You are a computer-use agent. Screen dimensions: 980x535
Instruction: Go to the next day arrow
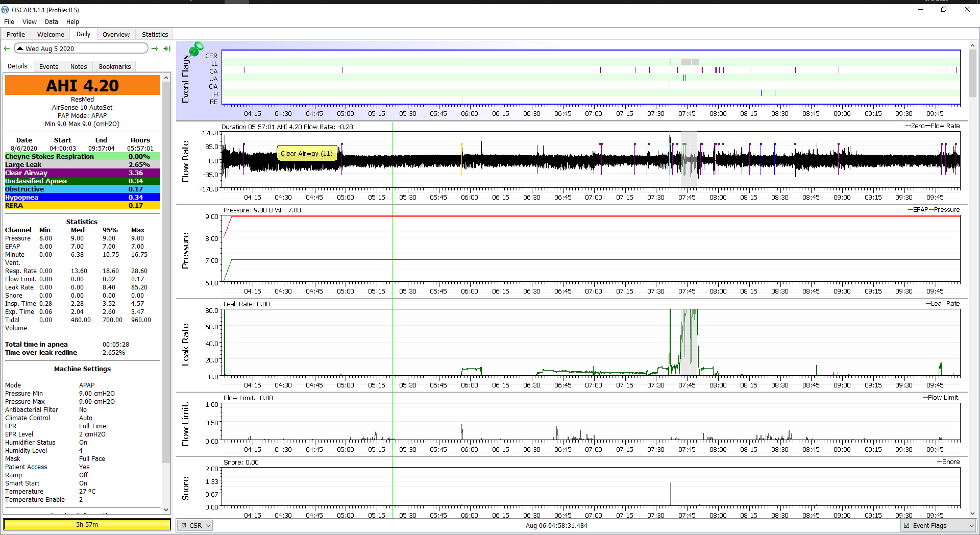point(155,48)
